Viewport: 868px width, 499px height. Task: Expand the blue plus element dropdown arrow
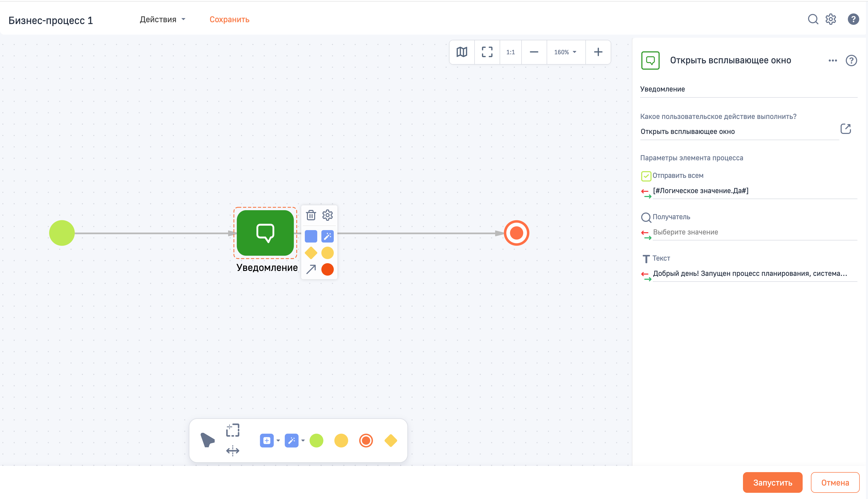click(278, 441)
